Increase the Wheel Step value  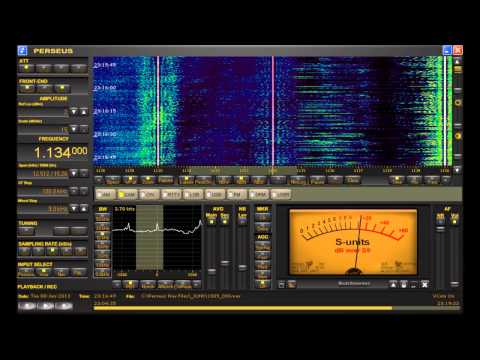[84, 209]
